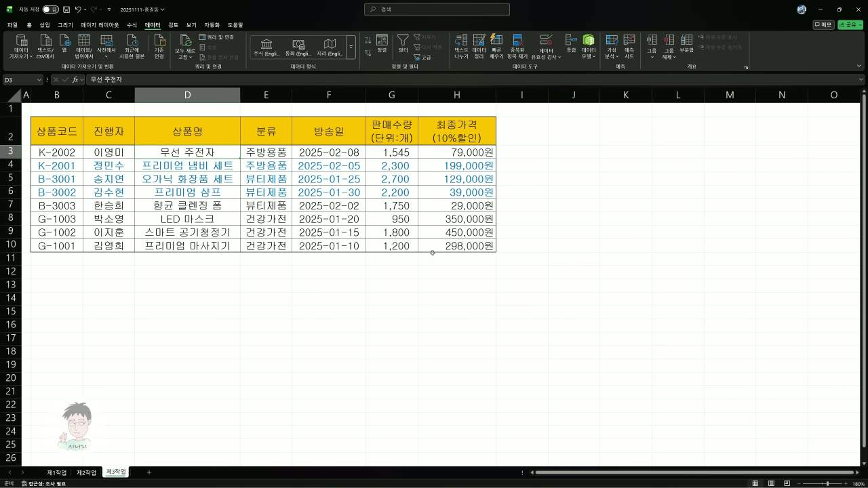Expand the Data Types gallery arrow
The image size is (868, 488).
(x=351, y=47)
